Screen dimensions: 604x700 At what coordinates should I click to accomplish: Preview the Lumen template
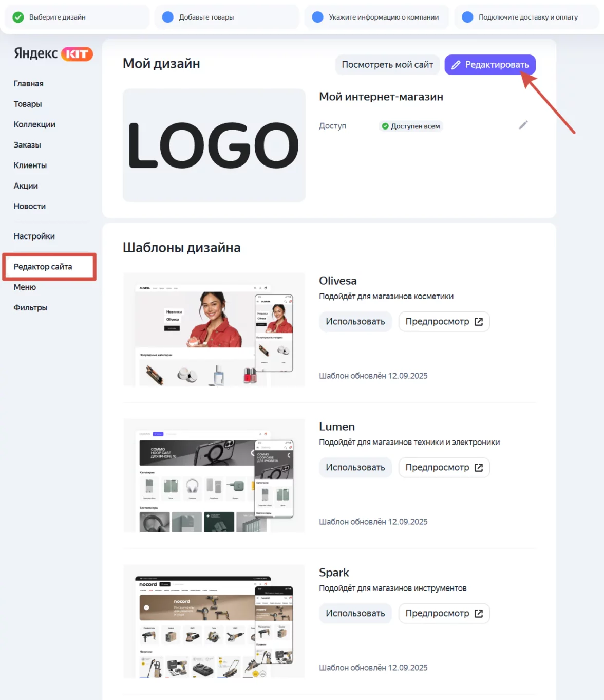(444, 468)
